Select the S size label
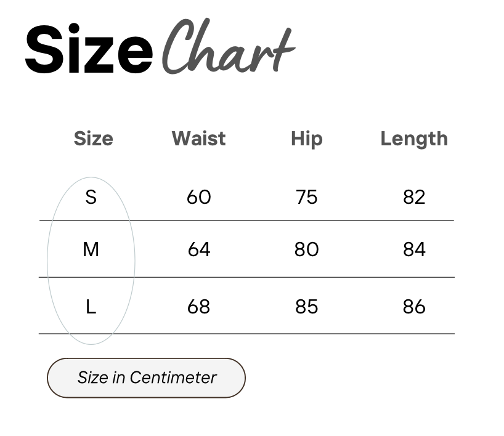The width and height of the screenshot is (504, 436). pos(91,197)
